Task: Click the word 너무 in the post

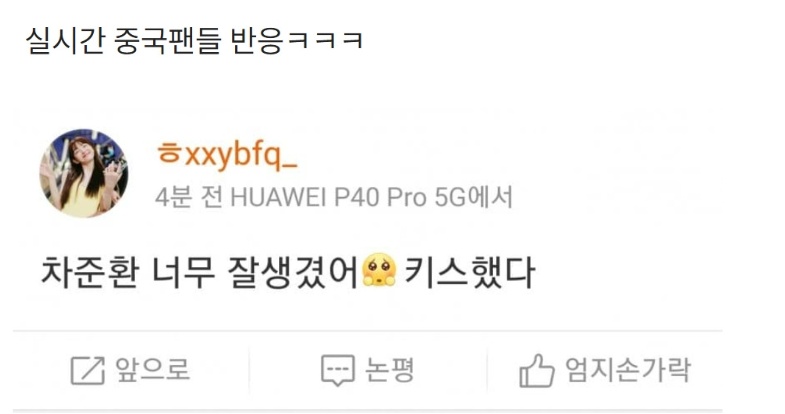Action: (x=183, y=272)
